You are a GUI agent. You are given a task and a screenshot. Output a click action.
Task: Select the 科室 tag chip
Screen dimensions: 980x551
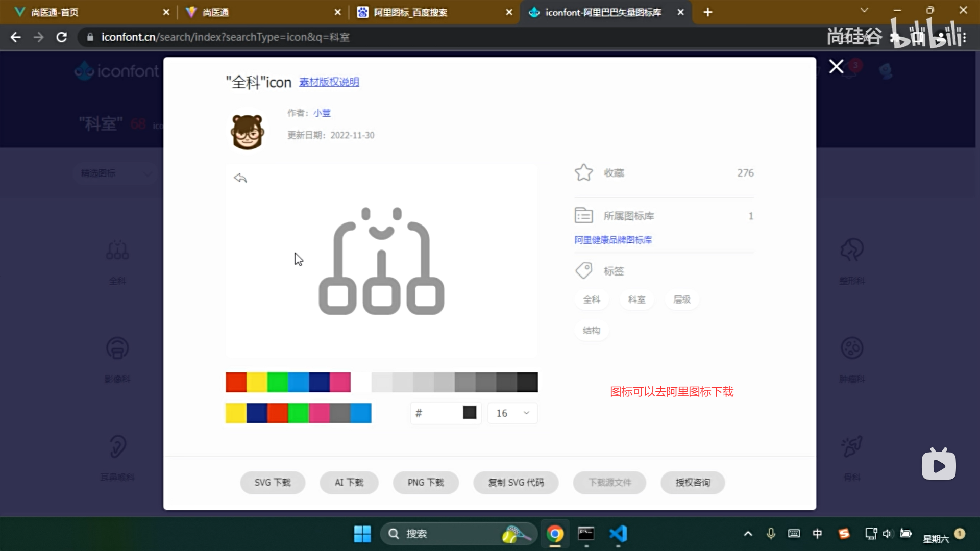click(x=636, y=299)
